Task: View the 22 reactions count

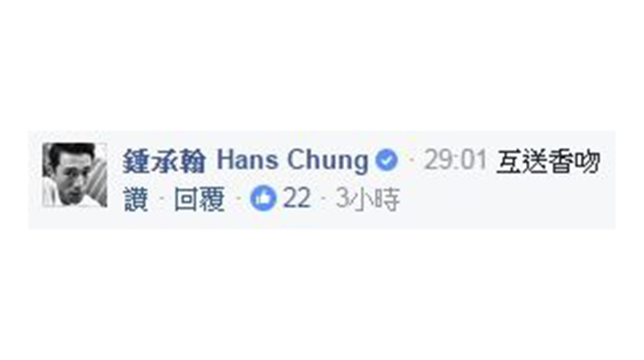Action: [297, 198]
